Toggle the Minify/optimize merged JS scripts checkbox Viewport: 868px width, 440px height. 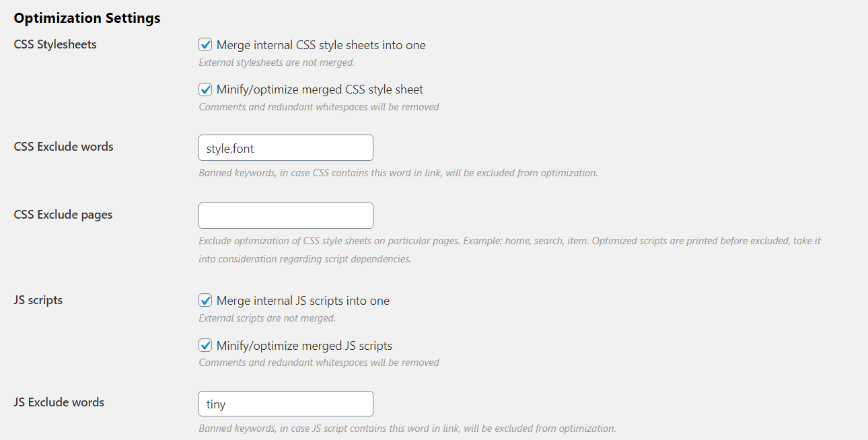pyautogui.click(x=206, y=346)
